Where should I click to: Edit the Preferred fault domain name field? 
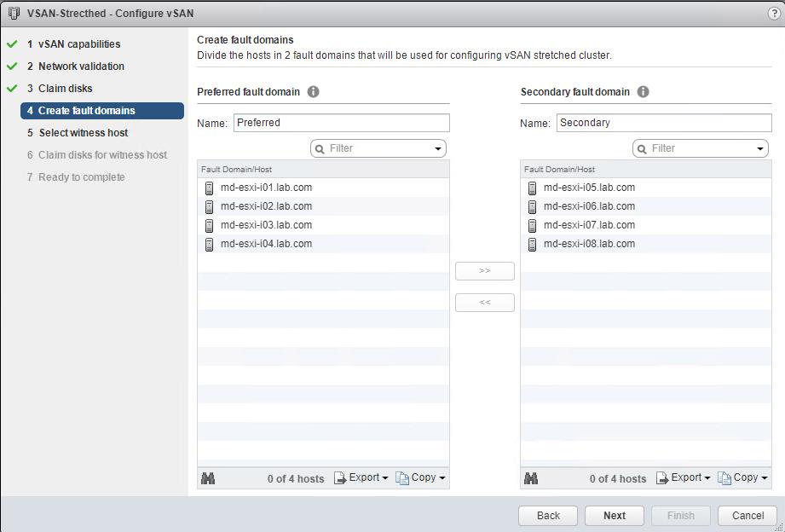[x=342, y=123]
